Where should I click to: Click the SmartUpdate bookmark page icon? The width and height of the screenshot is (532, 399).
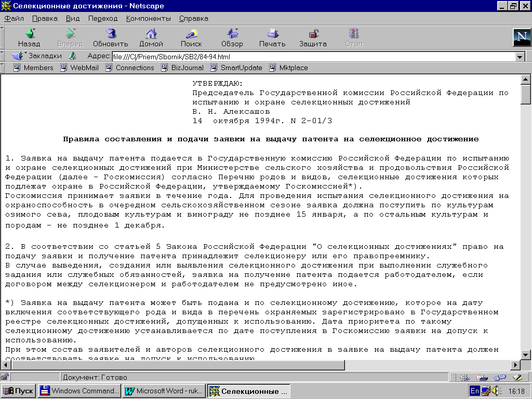(x=214, y=68)
